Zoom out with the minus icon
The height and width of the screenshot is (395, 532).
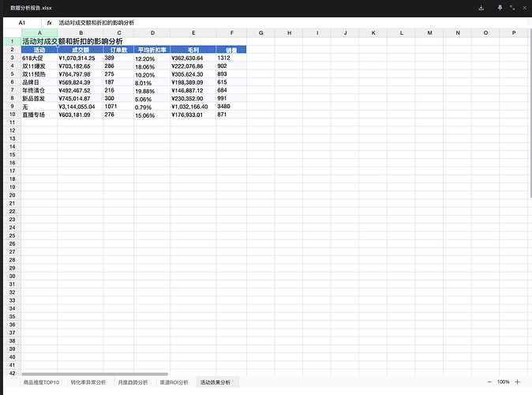click(489, 382)
